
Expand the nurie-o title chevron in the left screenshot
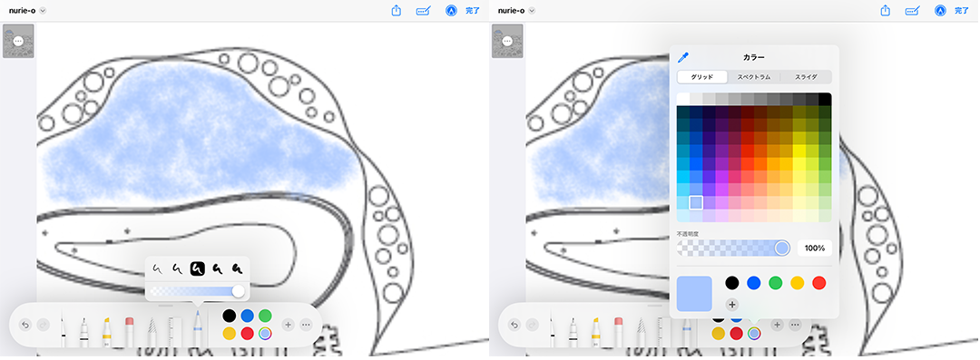pos(43,11)
